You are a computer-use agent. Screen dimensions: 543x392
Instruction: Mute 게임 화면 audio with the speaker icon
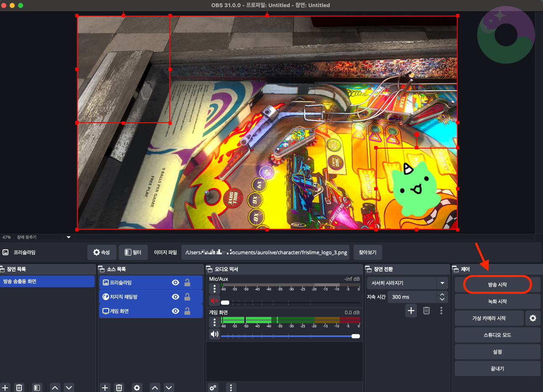tap(215, 334)
